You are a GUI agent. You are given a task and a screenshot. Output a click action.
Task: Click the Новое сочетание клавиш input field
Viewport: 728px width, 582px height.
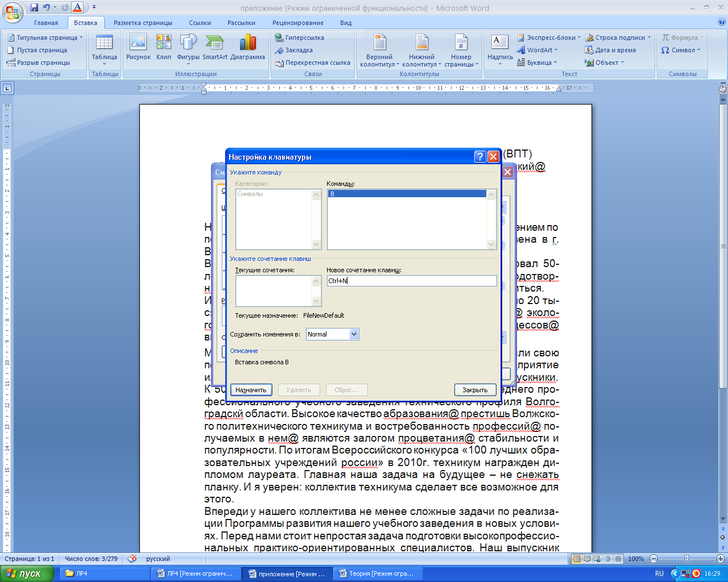pyautogui.click(x=412, y=281)
